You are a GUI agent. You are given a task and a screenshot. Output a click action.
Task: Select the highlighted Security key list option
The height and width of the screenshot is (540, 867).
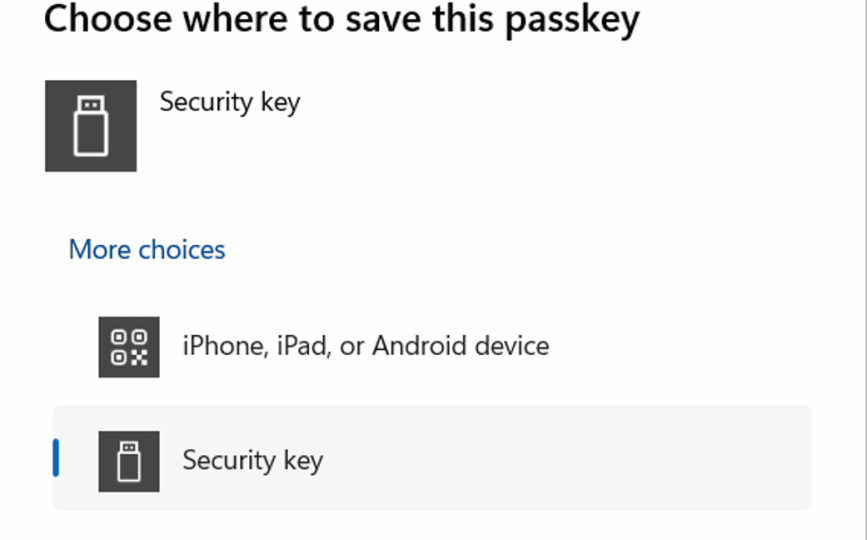pyautogui.click(x=432, y=459)
